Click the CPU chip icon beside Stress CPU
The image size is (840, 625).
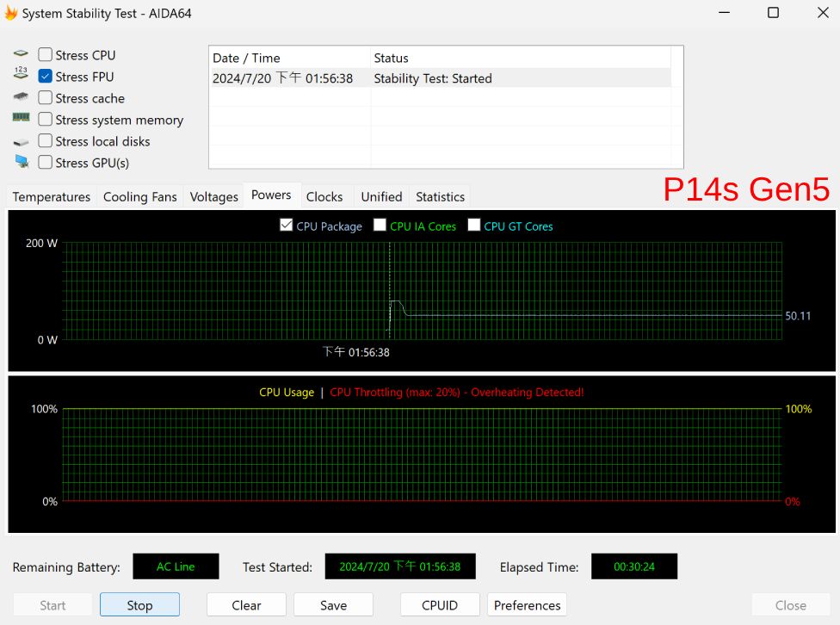(x=21, y=53)
